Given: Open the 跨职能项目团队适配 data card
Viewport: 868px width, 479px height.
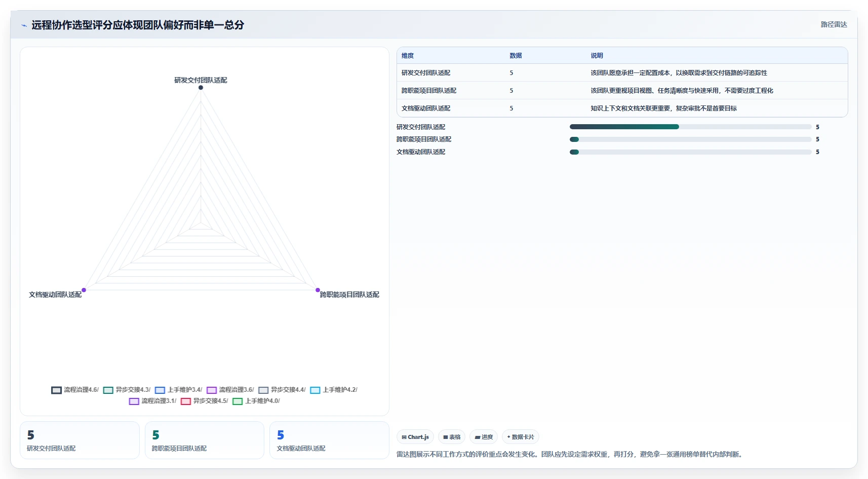Looking at the screenshot, I should 205,440.
